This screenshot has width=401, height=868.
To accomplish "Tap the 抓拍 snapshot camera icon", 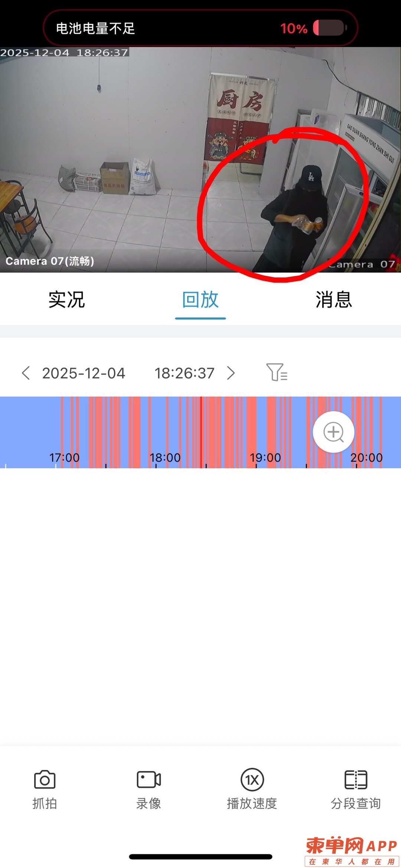I will 45,779.
